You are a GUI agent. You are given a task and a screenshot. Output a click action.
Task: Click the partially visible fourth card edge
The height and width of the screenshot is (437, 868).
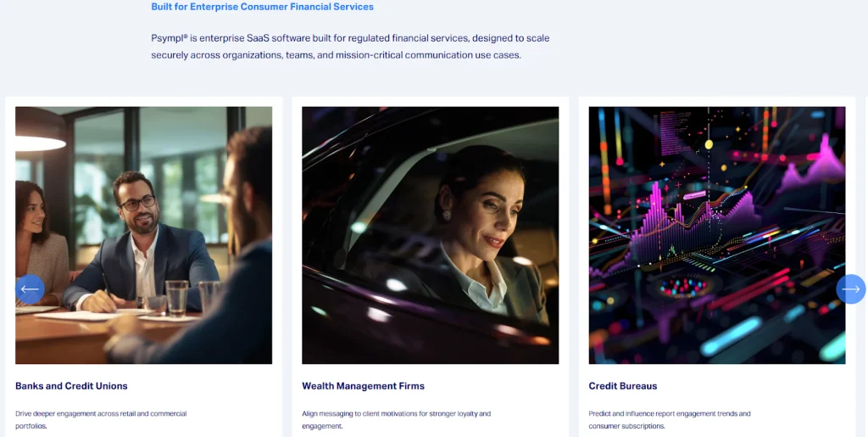(866, 267)
